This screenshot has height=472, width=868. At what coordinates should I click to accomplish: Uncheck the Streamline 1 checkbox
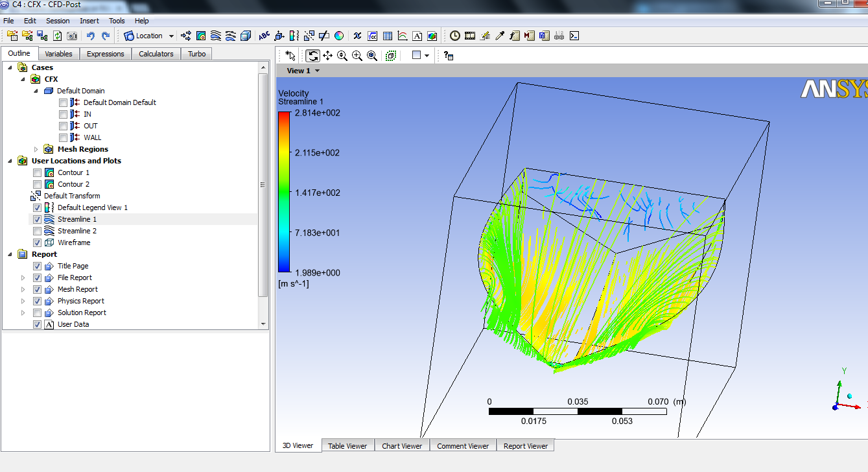tap(37, 219)
